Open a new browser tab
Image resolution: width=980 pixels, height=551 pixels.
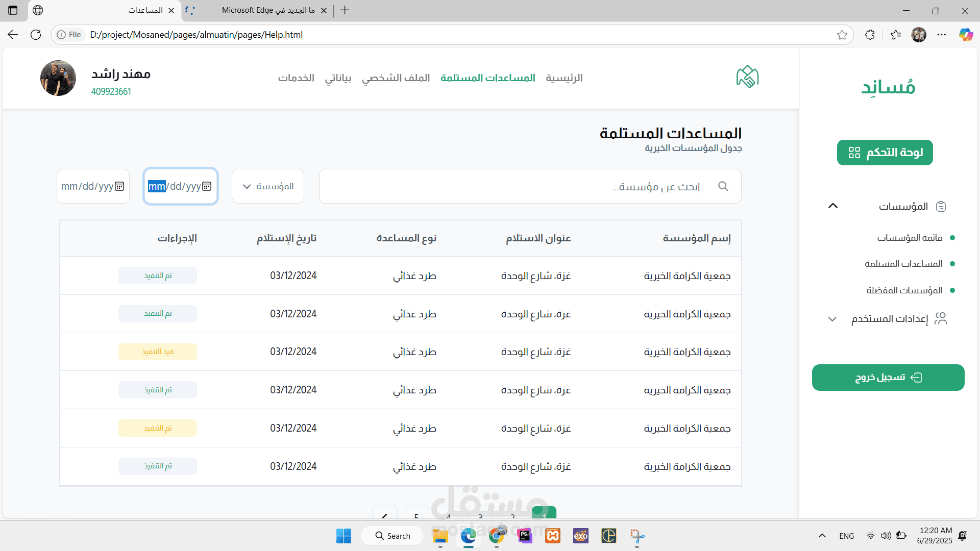click(345, 10)
